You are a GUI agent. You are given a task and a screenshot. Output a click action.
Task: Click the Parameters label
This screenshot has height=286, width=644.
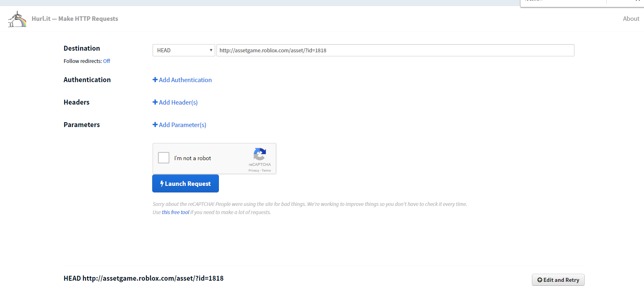click(x=82, y=125)
